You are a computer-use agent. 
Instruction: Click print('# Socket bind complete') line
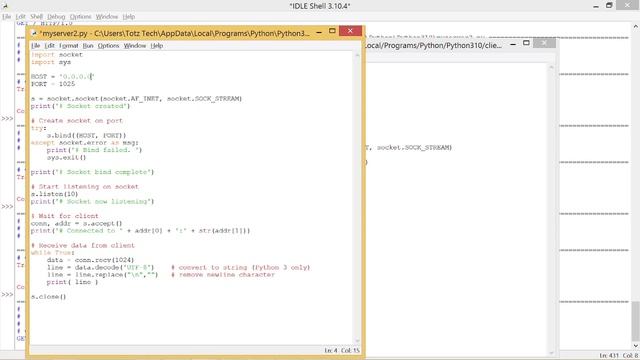tap(92, 172)
